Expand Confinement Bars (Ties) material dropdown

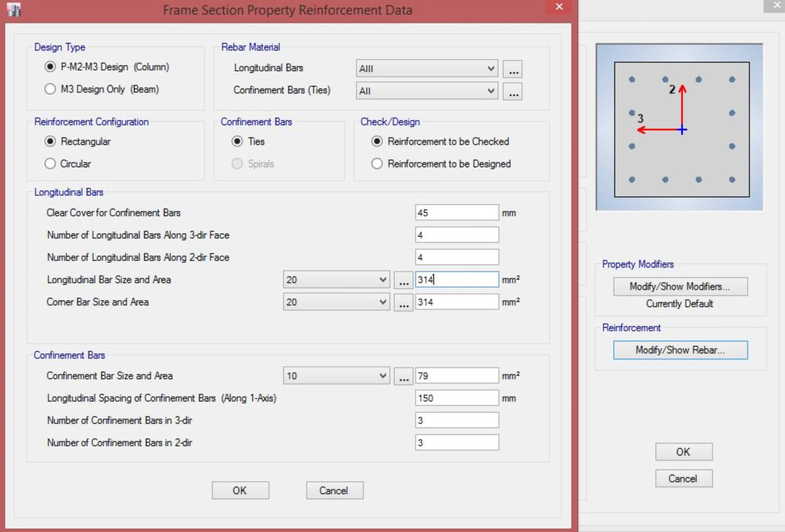point(427,91)
